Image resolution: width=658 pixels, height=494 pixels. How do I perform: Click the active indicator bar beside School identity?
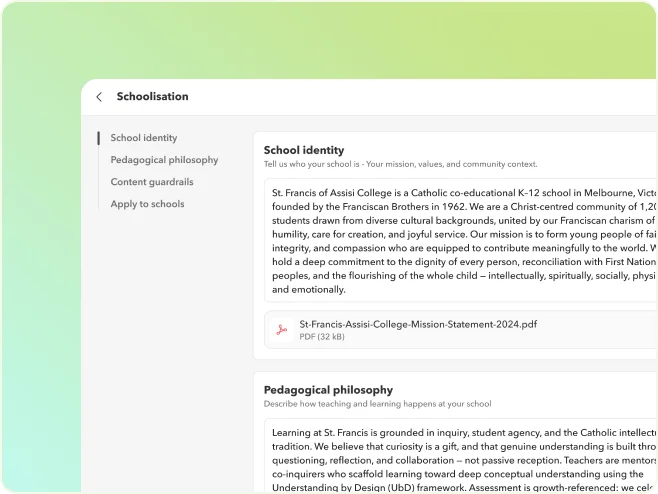(98, 138)
